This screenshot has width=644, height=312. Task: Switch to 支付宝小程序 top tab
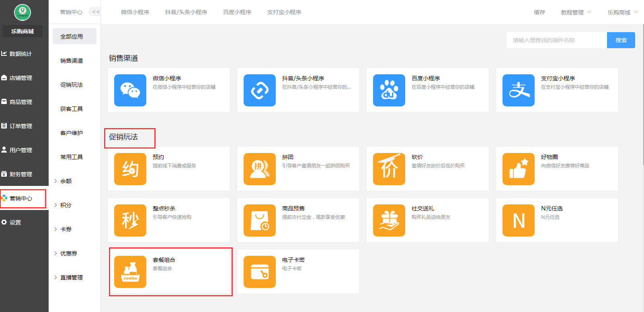[x=284, y=12]
